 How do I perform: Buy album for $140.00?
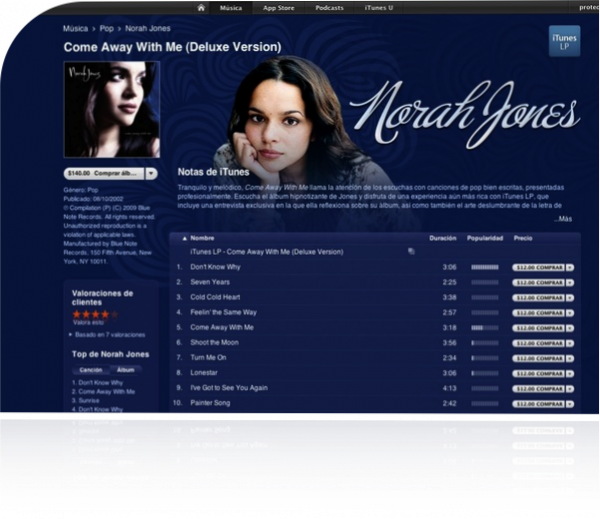[x=104, y=173]
